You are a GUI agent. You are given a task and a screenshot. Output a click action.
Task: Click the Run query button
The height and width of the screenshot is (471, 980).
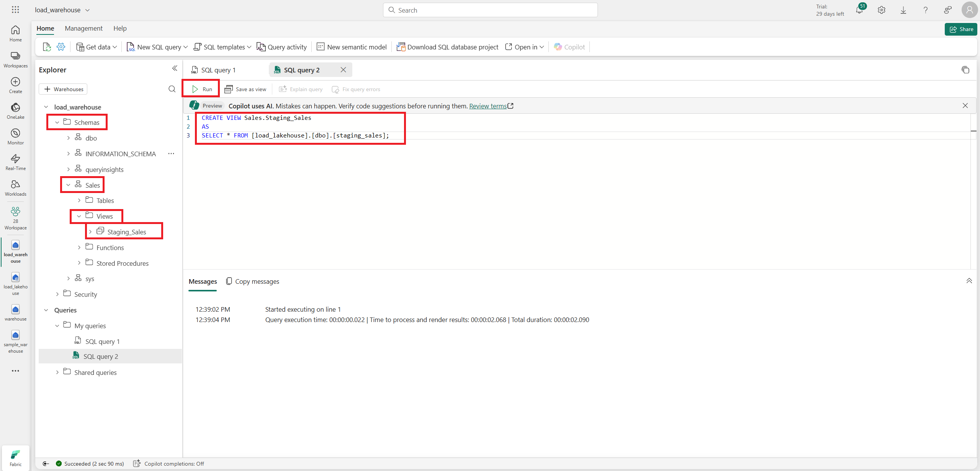click(x=201, y=89)
